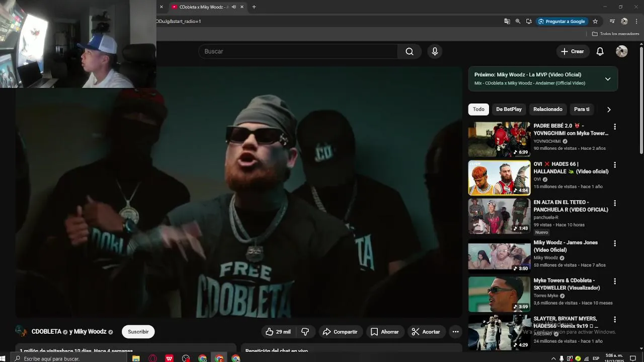Image resolution: width=644 pixels, height=362 pixels.
Task: Select the De BetPlay filter chip
Action: pyautogui.click(x=509, y=109)
